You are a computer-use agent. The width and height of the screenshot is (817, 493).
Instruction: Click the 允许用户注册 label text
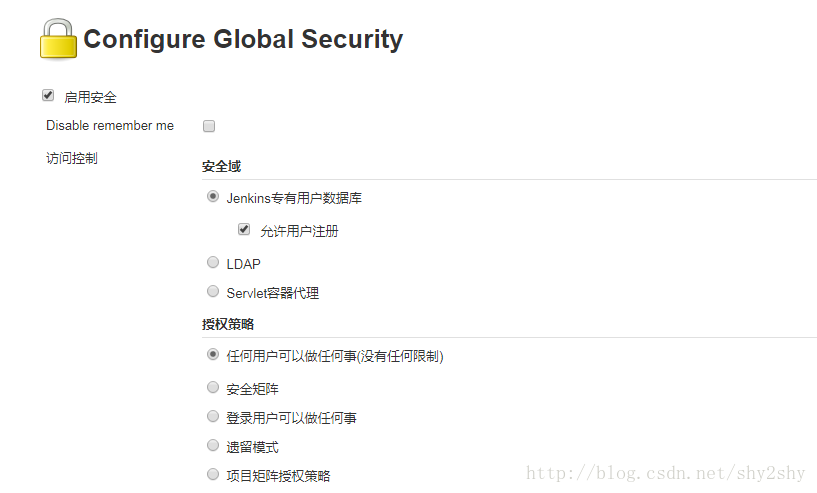(x=299, y=231)
